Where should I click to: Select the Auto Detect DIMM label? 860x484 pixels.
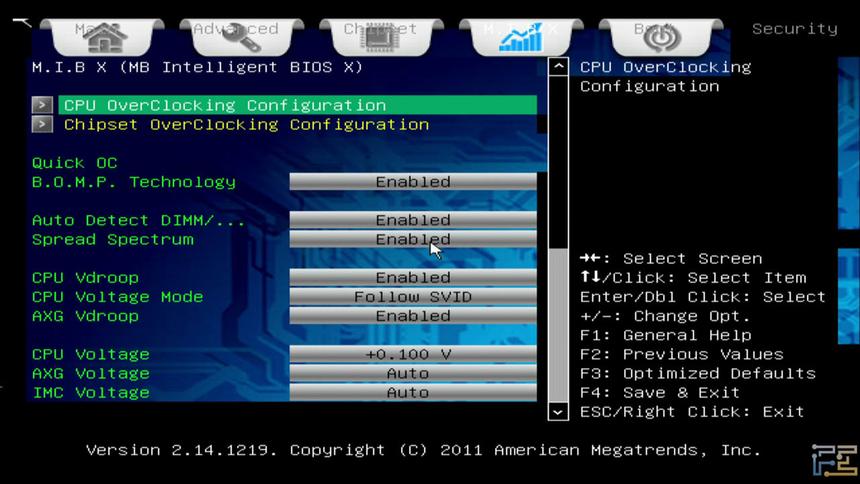tap(138, 221)
